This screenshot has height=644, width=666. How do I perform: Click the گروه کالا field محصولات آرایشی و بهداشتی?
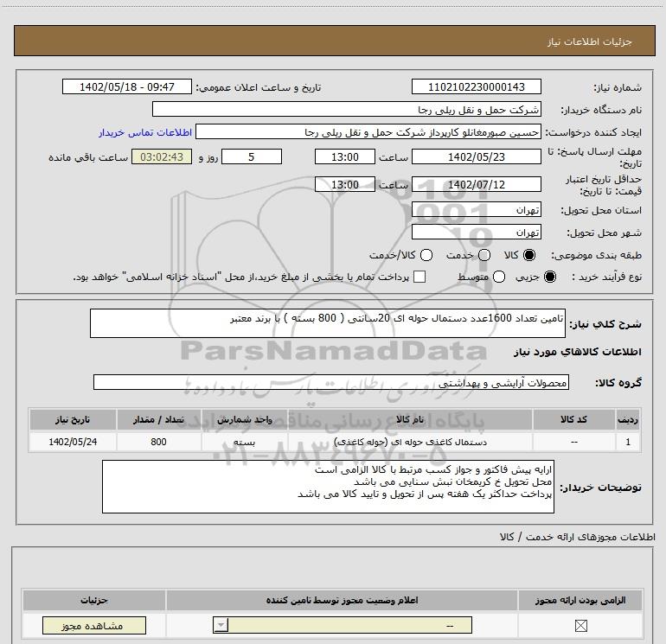(331, 382)
